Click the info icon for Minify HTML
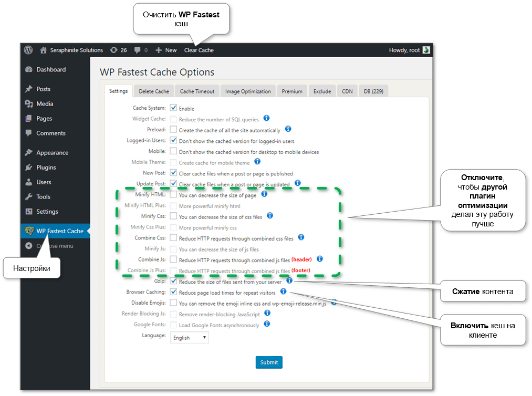 tap(264, 194)
